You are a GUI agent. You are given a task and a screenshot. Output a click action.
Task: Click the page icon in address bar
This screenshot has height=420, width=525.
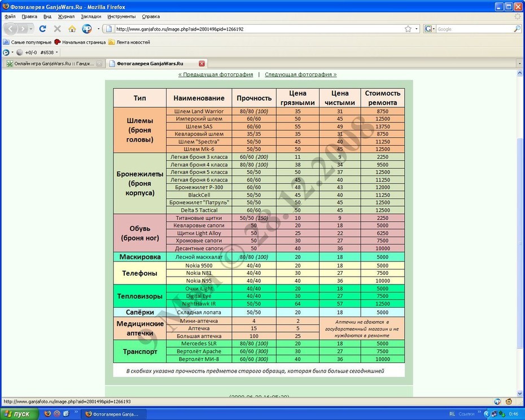pyautogui.click(x=108, y=29)
